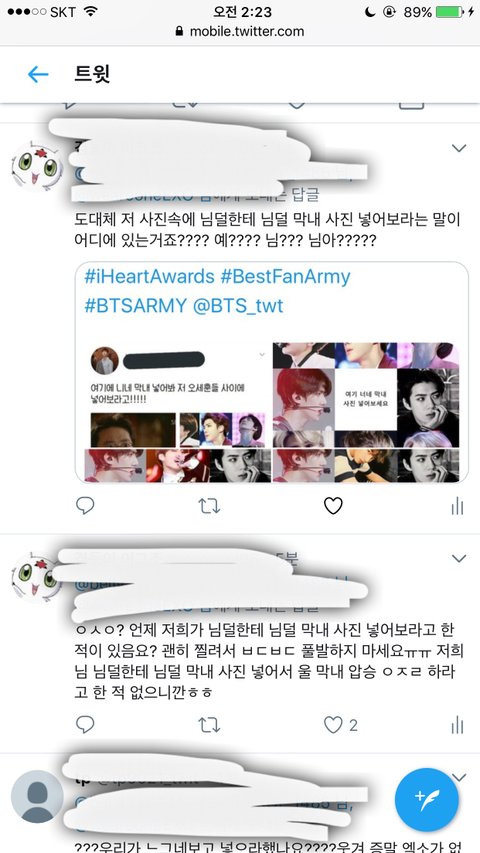View analytics bars of the first tweet

coord(457,506)
